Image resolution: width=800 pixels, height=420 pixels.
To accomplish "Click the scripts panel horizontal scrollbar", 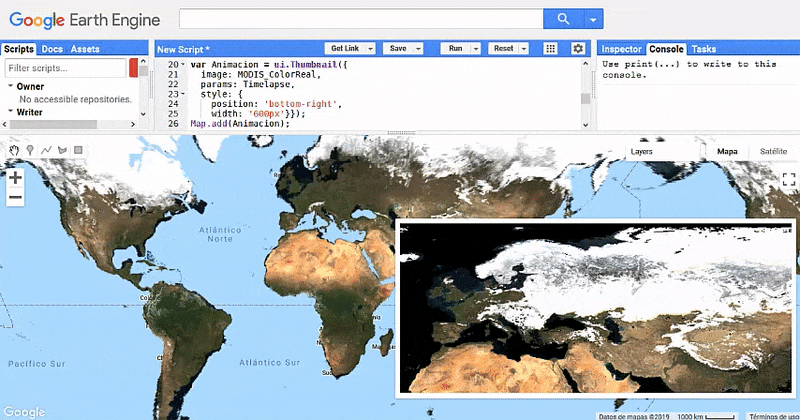I will (54, 124).
